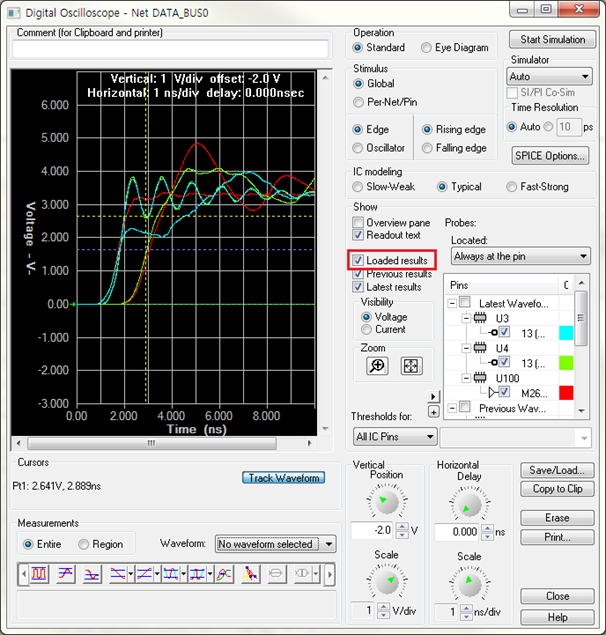Click the U4 chip icon in the Pins tree
The width and height of the screenshot is (606, 635).
click(480, 348)
